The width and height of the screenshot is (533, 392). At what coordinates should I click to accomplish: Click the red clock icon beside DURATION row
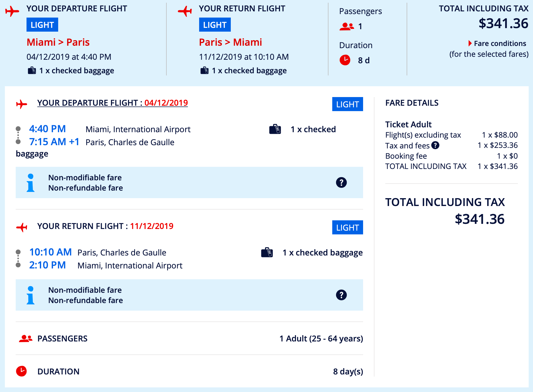[x=21, y=371]
